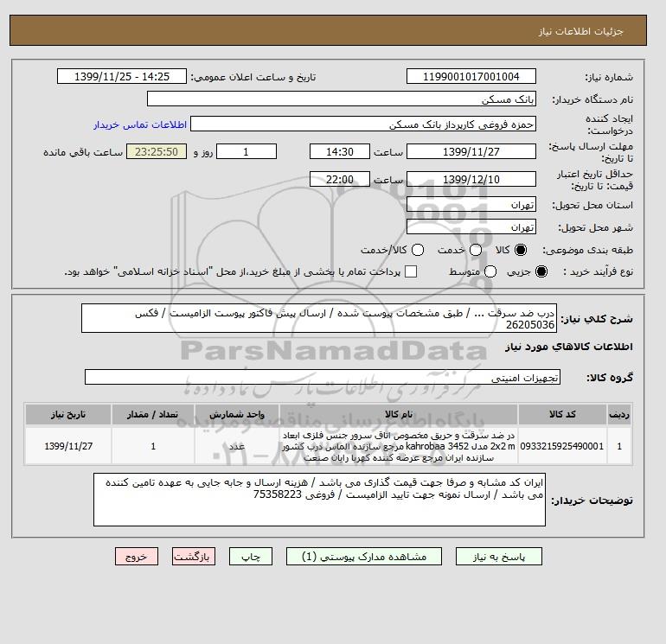
Task: Click the چاپ print button
Action: (x=251, y=556)
